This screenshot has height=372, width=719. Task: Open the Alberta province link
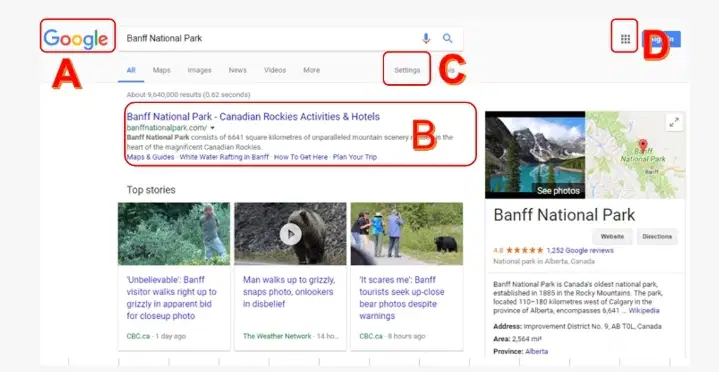[x=536, y=351]
